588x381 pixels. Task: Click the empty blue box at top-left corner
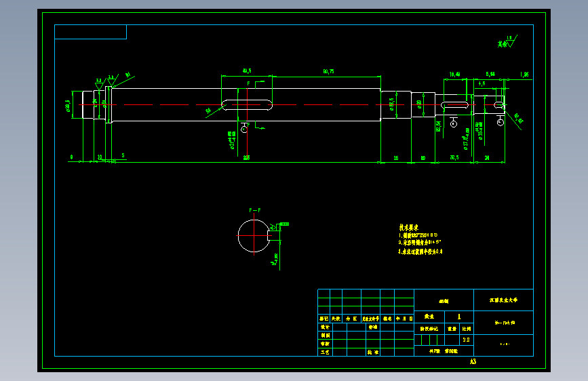click(x=90, y=32)
